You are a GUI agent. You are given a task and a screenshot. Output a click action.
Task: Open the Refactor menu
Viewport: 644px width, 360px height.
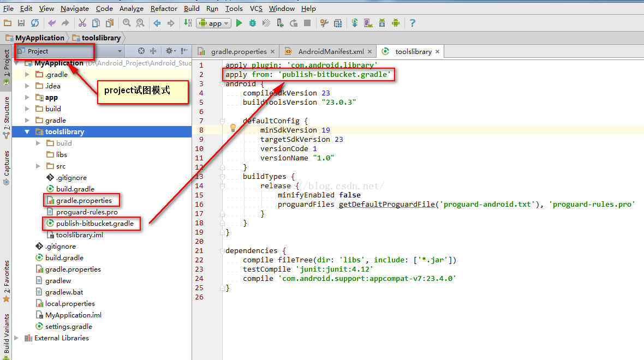point(164,8)
